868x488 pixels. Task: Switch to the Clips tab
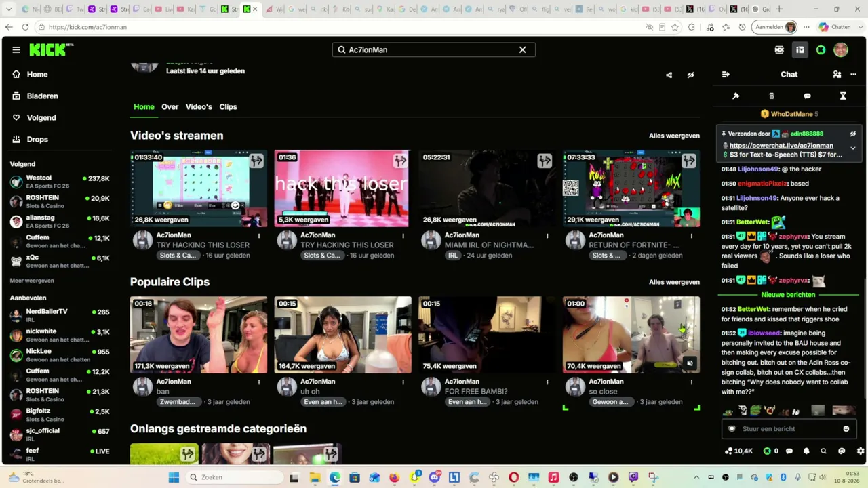pos(228,106)
